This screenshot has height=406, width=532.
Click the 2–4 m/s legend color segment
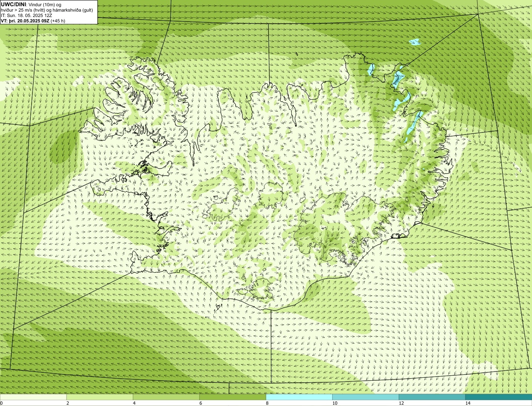100,397
